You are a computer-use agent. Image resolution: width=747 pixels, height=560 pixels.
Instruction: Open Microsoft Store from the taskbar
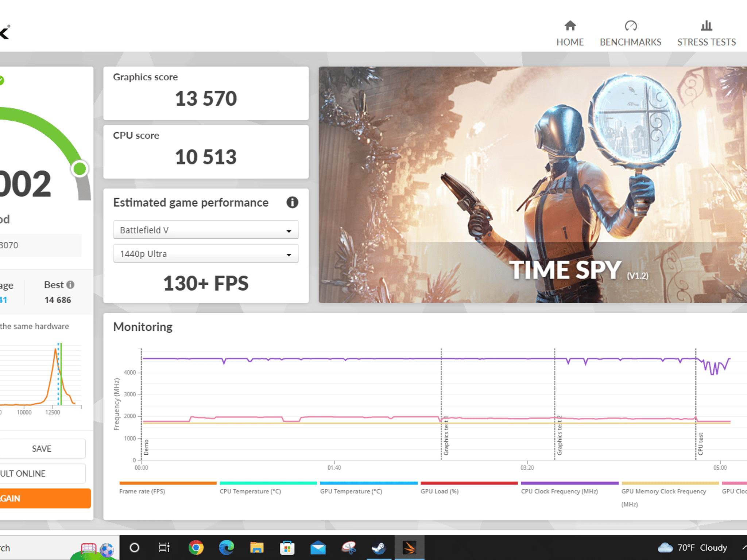point(287,548)
